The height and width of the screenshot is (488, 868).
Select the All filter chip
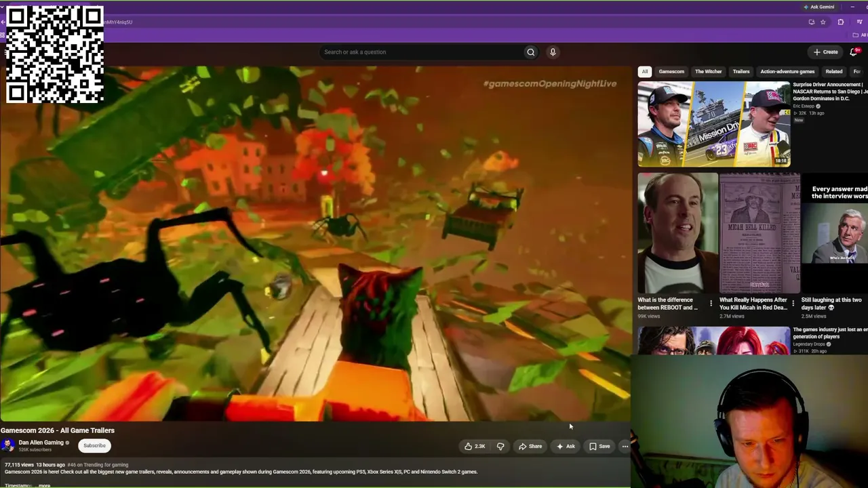[645, 71]
